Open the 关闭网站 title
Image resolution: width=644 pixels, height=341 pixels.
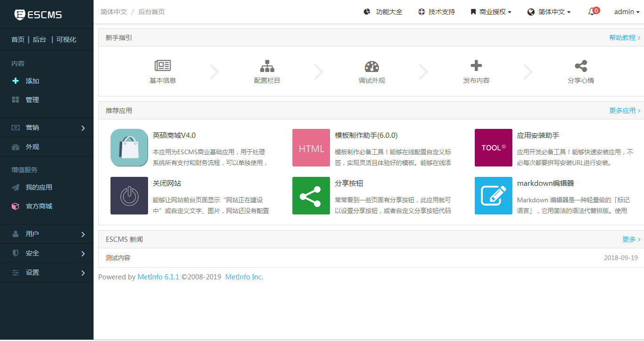tap(167, 183)
